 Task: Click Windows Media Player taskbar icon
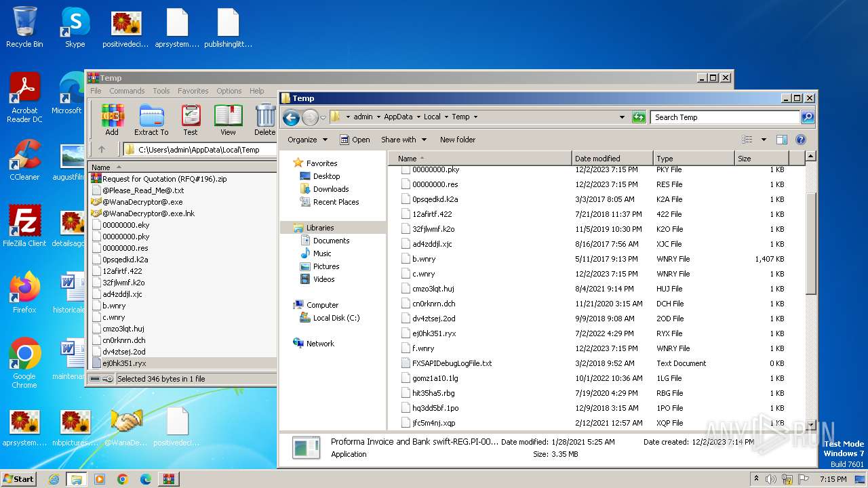pos(99,479)
